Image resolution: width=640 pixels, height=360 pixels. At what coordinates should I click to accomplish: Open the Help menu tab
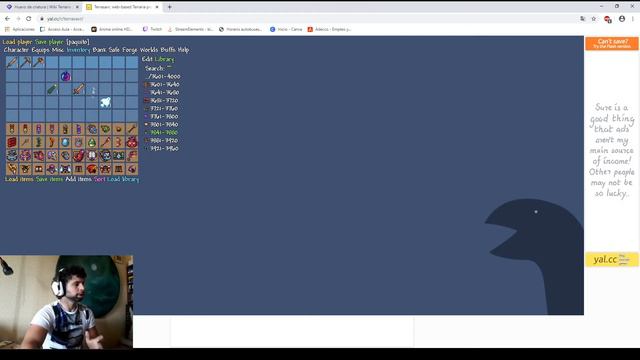[183, 50]
